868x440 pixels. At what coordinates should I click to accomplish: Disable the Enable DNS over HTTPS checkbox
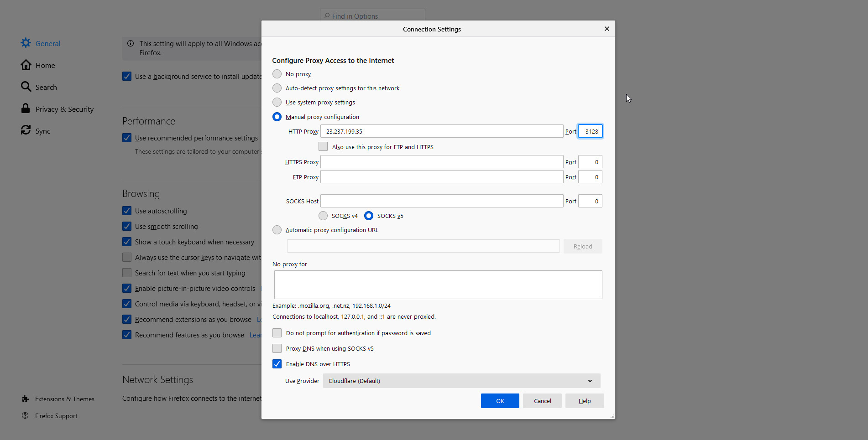(277, 364)
